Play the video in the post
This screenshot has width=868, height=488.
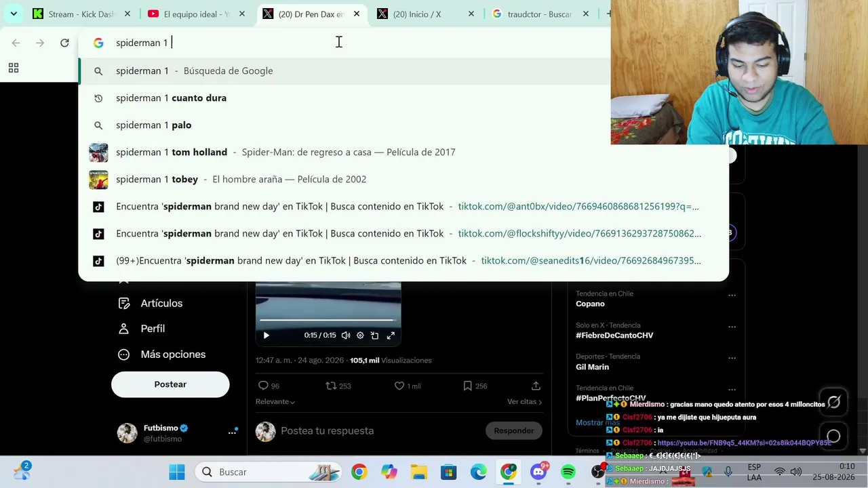coord(266,335)
